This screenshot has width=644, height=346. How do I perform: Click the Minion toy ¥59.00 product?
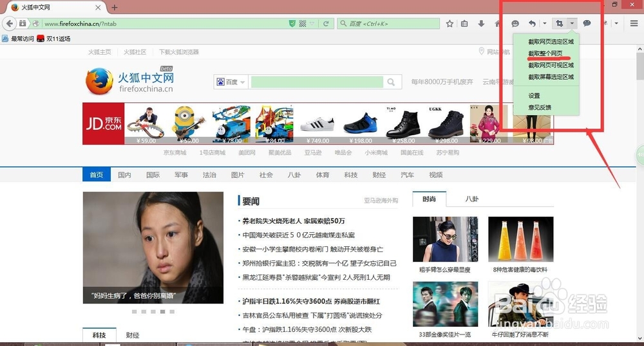tap(189, 124)
